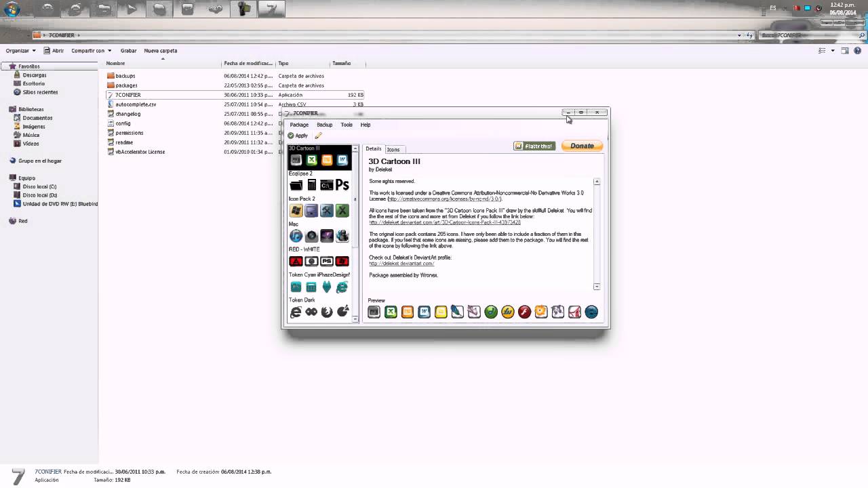This screenshot has height=488, width=868.
Task: Switch to the Icons tab
Action: coord(393,149)
